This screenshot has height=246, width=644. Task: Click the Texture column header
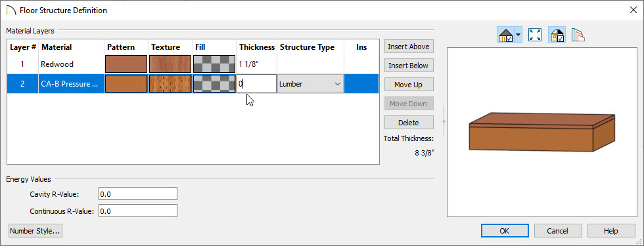tap(170, 47)
